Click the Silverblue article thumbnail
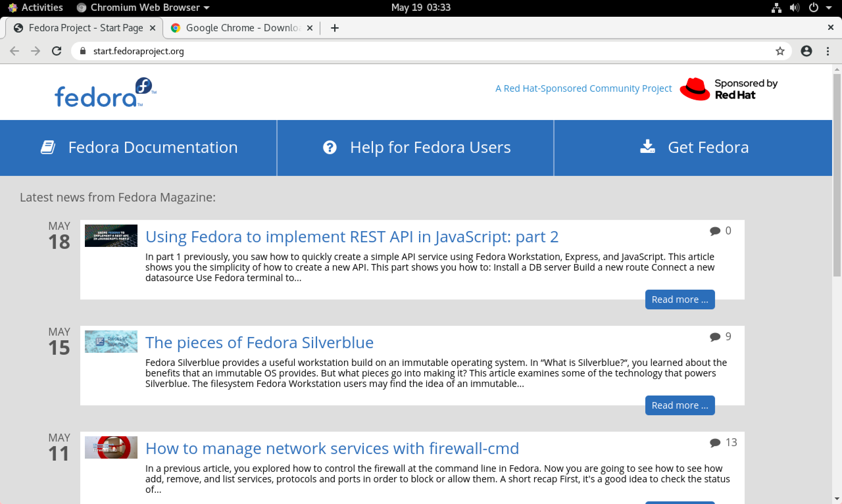The height and width of the screenshot is (504, 842). (x=111, y=342)
